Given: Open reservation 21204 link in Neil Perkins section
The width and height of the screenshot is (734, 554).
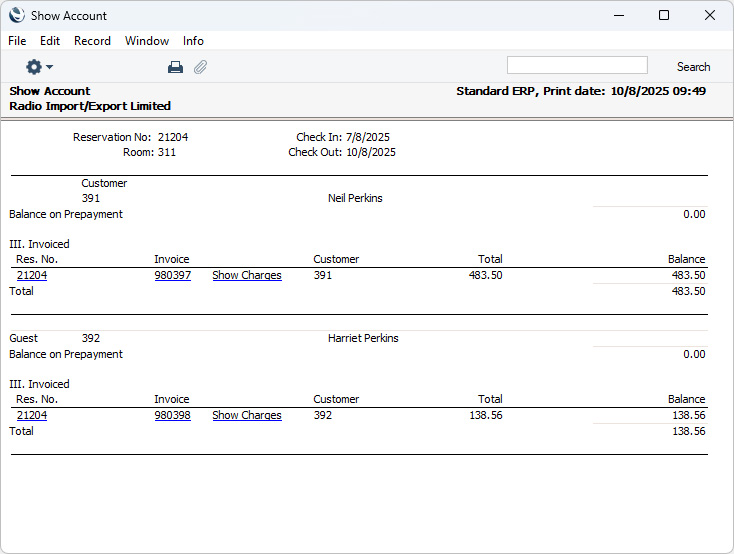Looking at the screenshot, I should coord(32,275).
